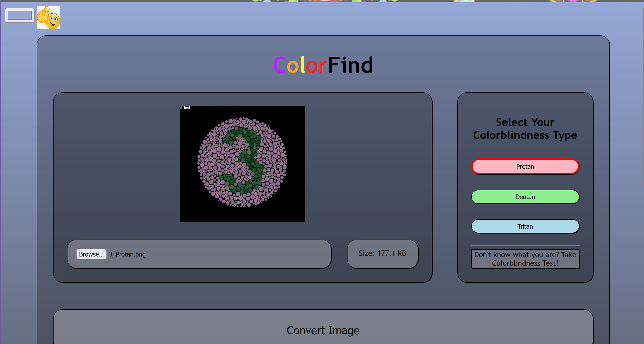Click the Convert Image button
The height and width of the screenshot is (344, 644).
(x=323, y=330)
